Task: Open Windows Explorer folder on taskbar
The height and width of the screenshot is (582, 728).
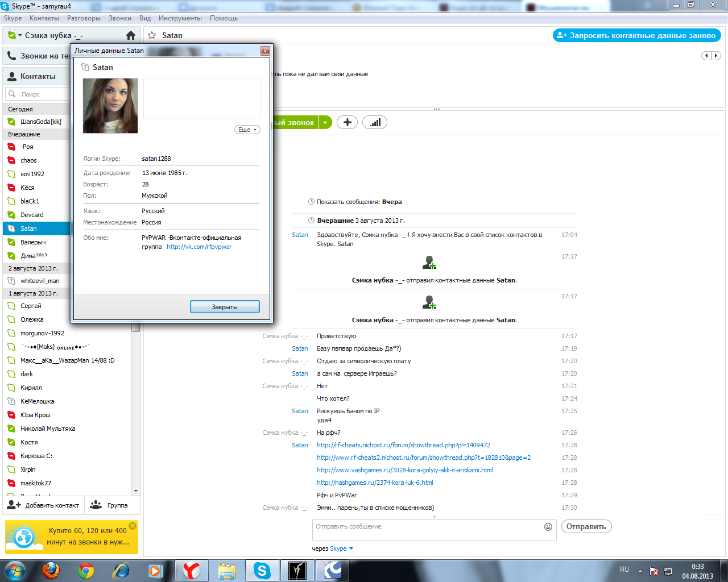Action: [227, 570]
